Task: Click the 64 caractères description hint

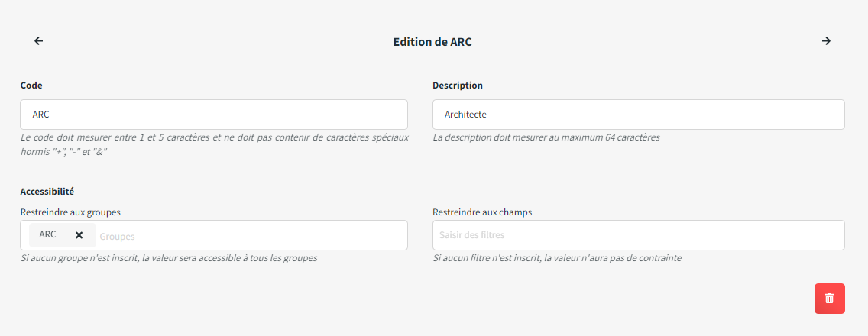Action: 546,138
